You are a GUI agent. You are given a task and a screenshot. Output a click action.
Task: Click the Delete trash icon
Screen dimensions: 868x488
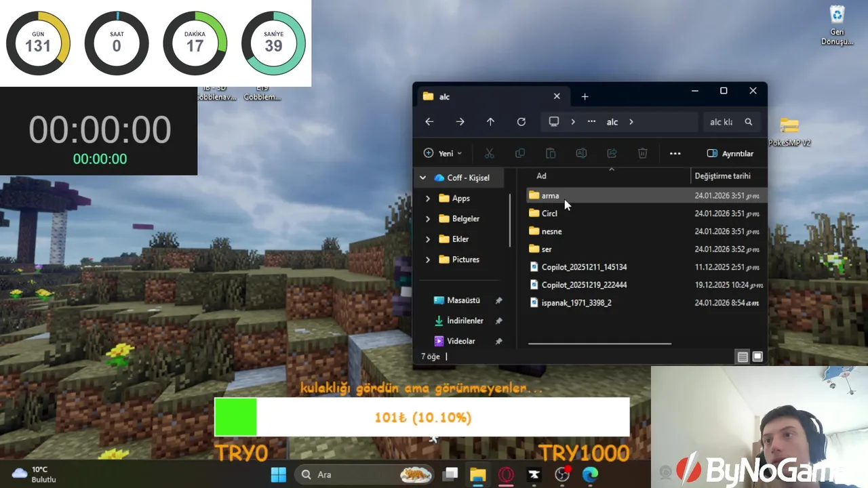[x=642, y=153]
